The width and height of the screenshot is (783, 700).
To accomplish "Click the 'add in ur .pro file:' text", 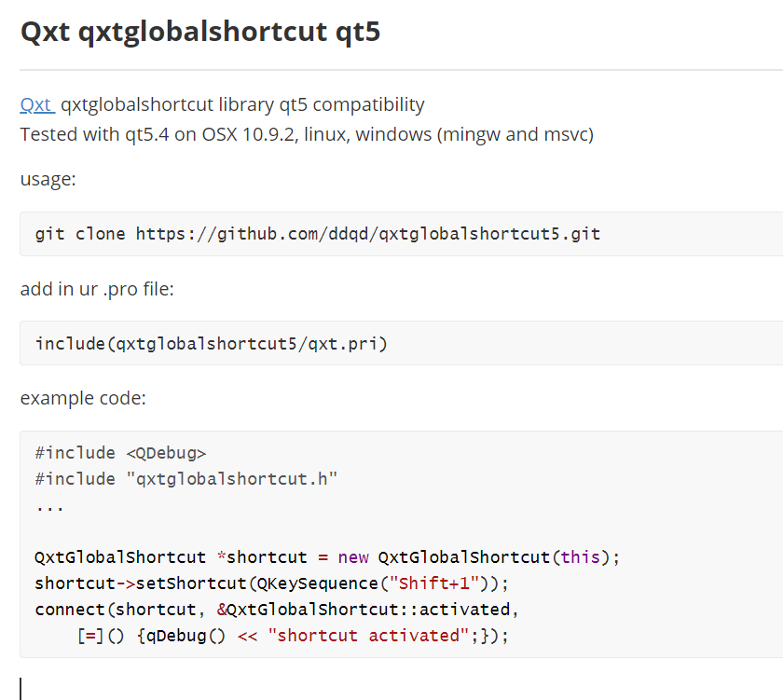I will coord(97,289).
